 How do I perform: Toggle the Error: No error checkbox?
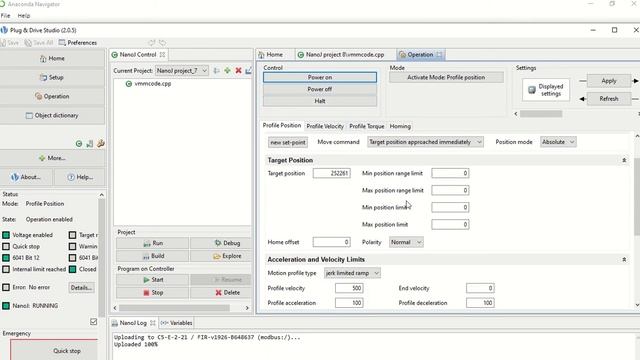tap(6, 287)
